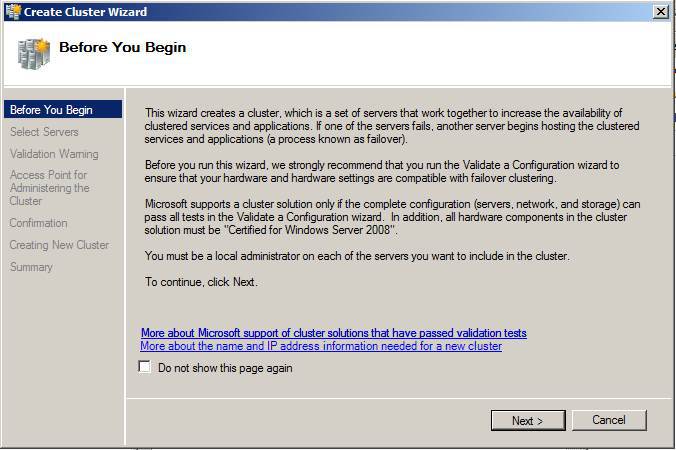The width and height of the screenshot is (676, 450).
Task: Click the Certified for Windows Server 2008 paragraph
Action: coord(392,217)
